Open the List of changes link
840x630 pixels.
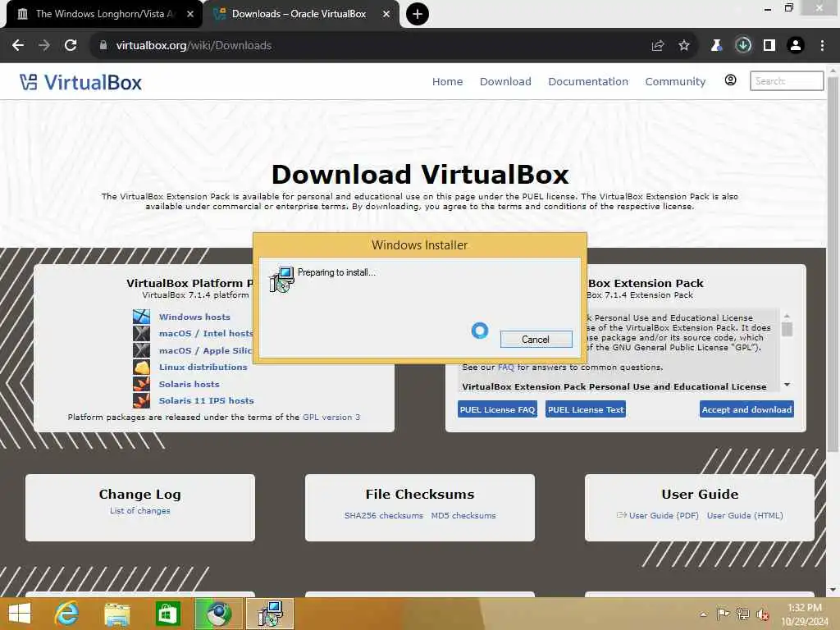(x=139, y=511)
